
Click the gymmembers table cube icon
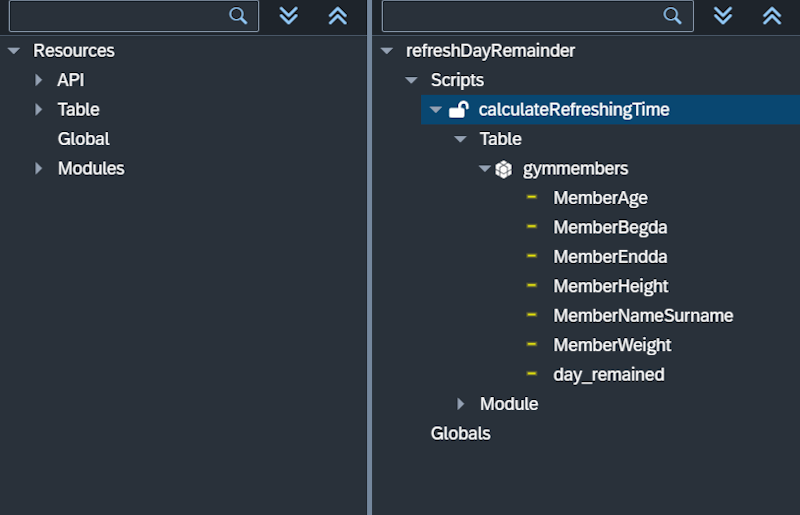tap(504, 169)
